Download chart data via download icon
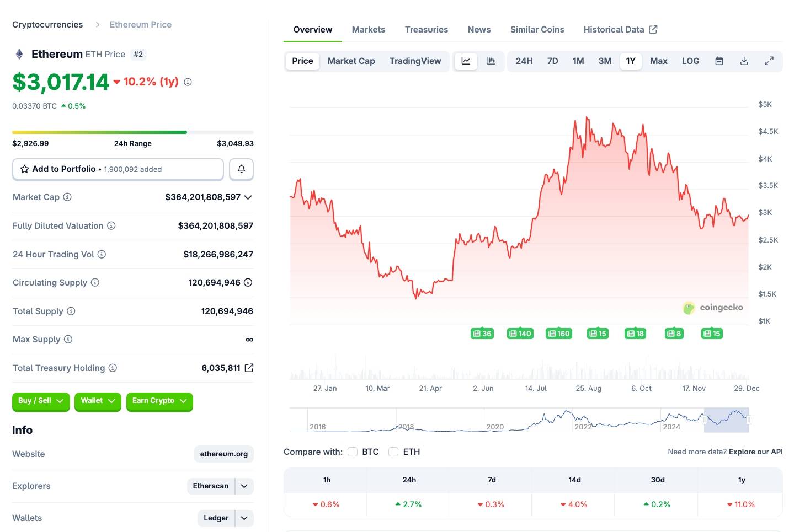The width and height of the screenshot is (789, 532). pyautogui.click(x=744, y=61)
